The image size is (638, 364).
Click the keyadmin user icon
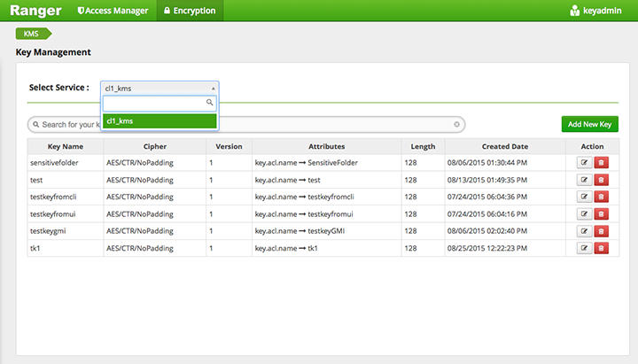tap(574, 11)
